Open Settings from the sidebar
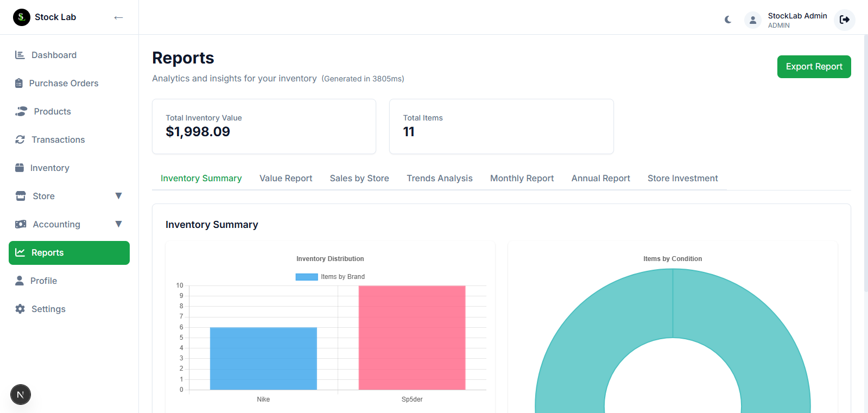 pyautogui.click(x=69, y=309)
